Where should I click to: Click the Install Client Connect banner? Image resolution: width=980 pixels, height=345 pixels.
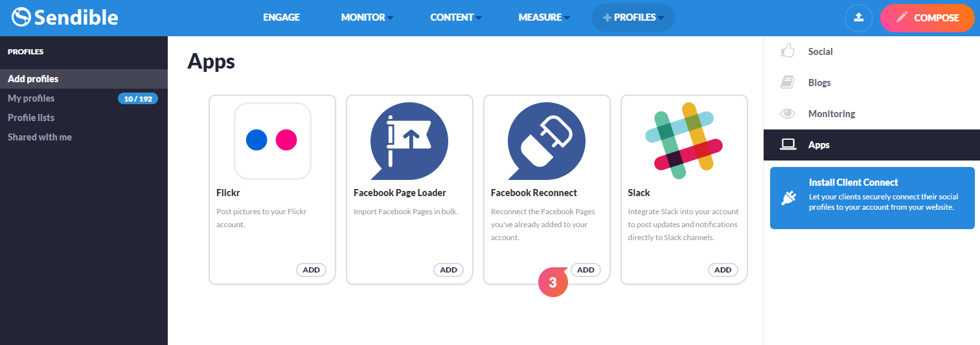(872, 197)
